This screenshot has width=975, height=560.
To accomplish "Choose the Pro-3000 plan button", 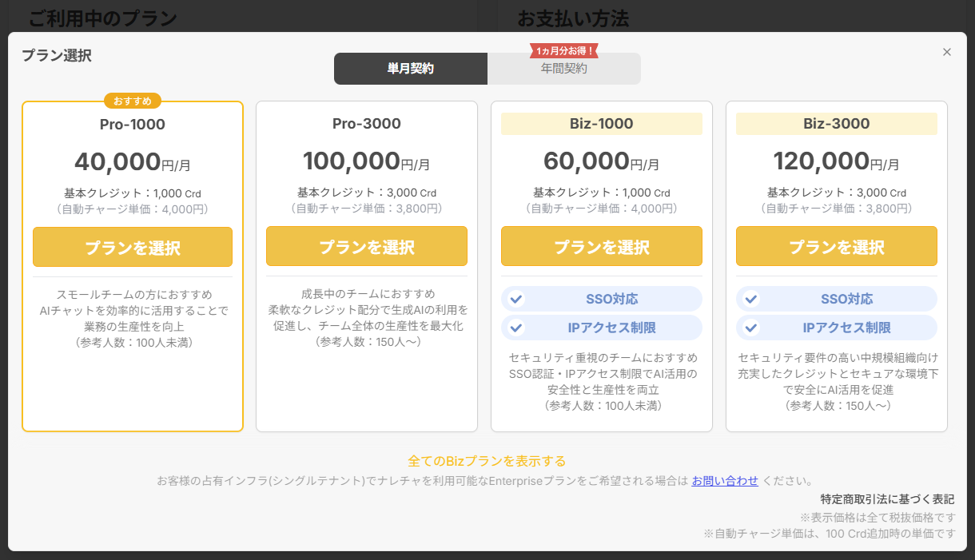I will (367, 247).
